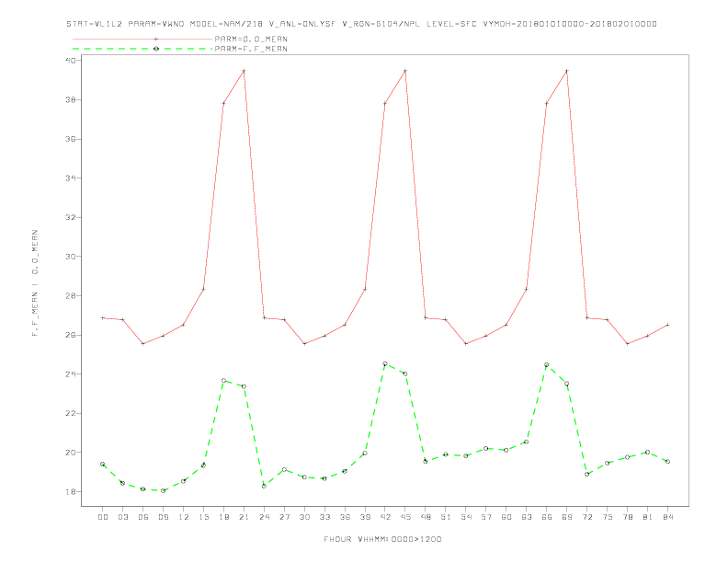Screen dimensions: 728x563
Task: Click the y-axis tick label 22
Action: pyautogui.click(x=72, y=413)
